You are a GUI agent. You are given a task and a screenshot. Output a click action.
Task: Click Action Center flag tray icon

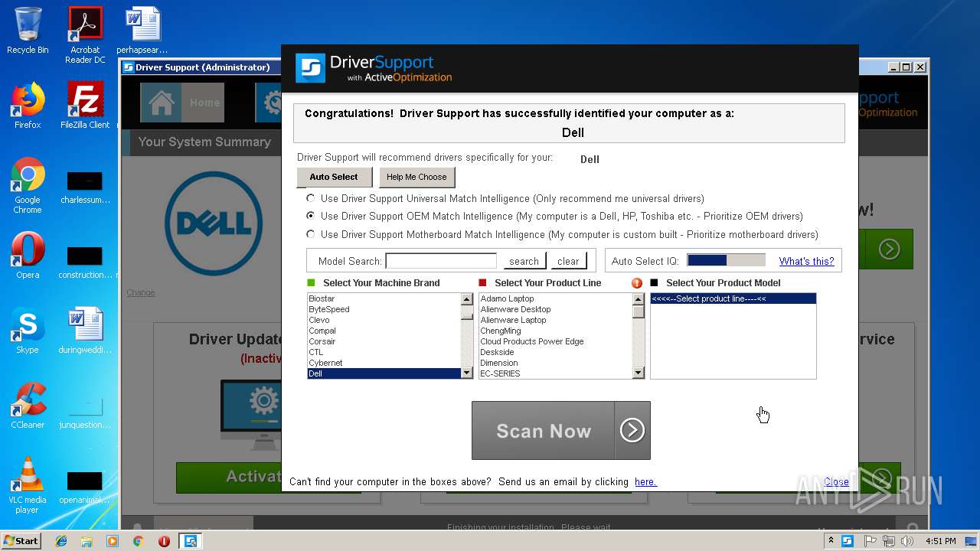(870, 541)
